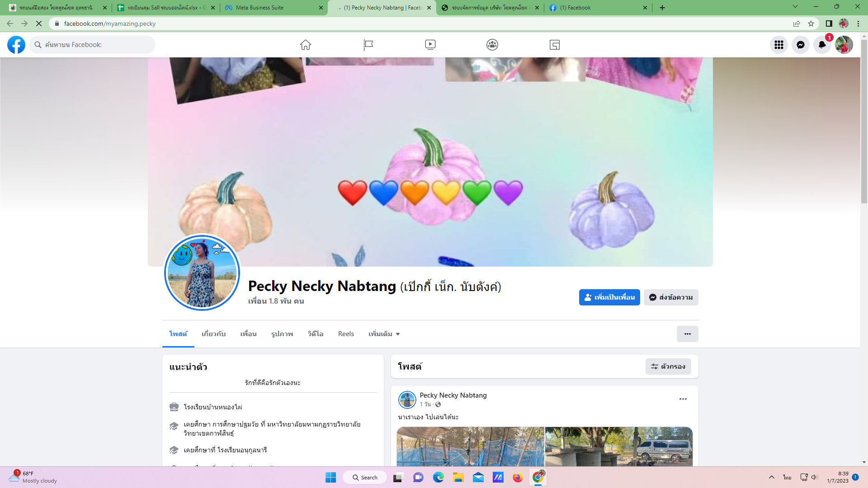Click the Facebook logo
Viewport: 868px width, 488px height.
tap(16, 45)
